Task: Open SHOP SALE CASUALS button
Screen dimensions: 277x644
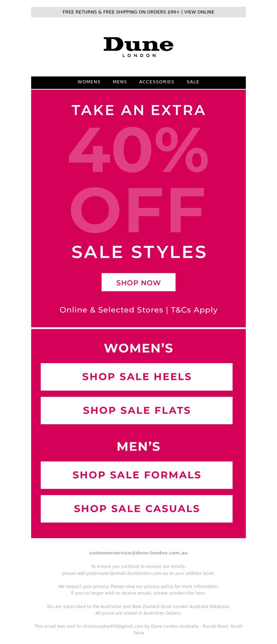Action: tap(137, 508)
